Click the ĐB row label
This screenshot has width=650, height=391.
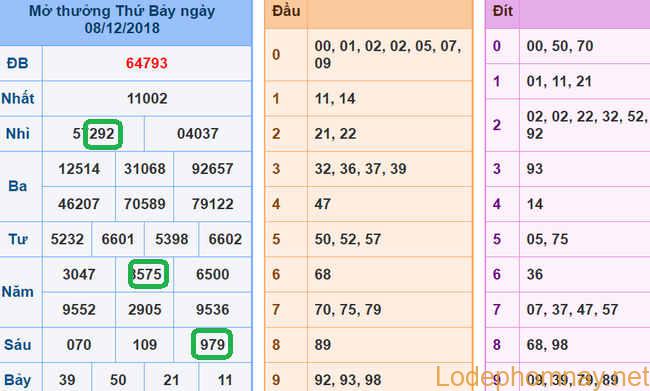[x=17, y=63]
